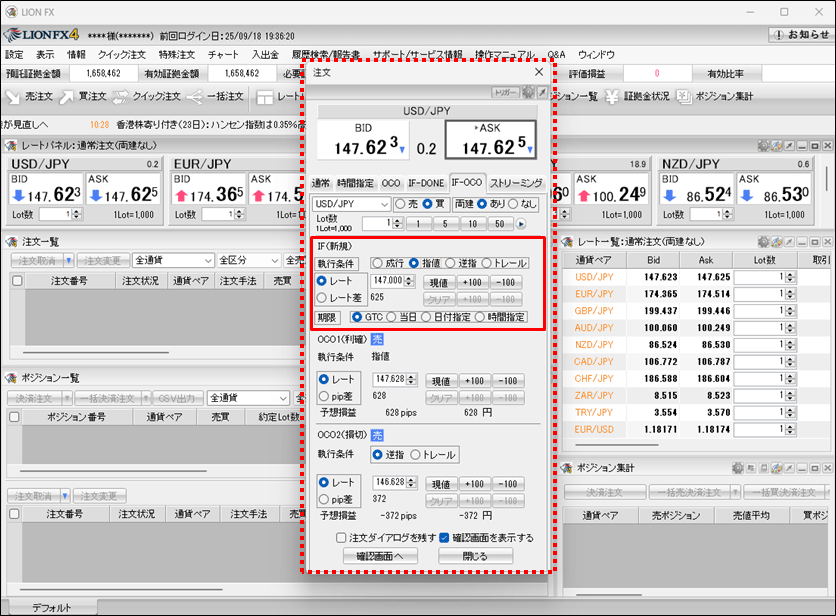The image size is (836, 616).
Task: Select トレール in the IF execution conditions
Action: 486,263
